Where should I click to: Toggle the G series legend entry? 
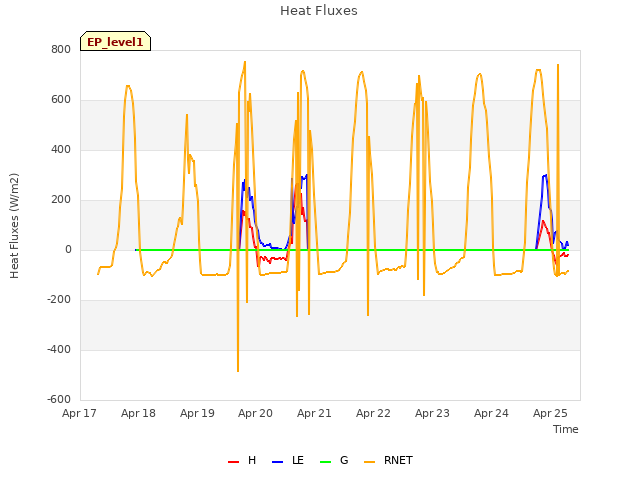[334, 460]
